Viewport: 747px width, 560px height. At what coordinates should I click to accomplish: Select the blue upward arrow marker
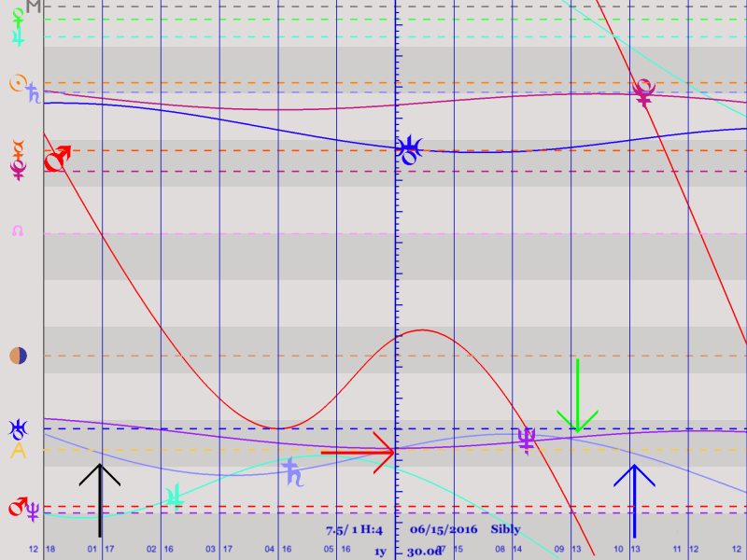click(634, 499)
